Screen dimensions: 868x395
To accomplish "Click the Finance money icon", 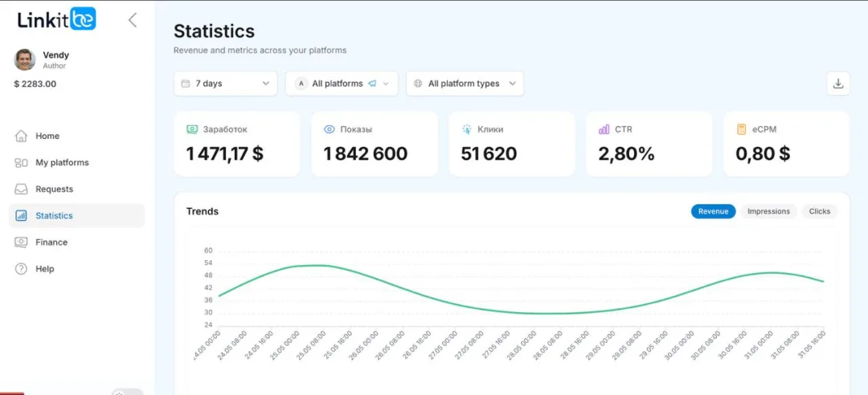I will (21, 242).
